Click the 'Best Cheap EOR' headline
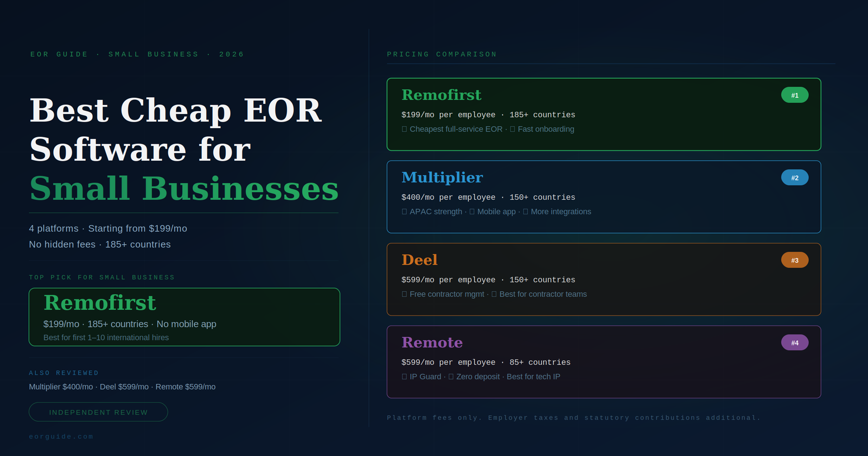868x456 pixels. [x=176, y=110]
